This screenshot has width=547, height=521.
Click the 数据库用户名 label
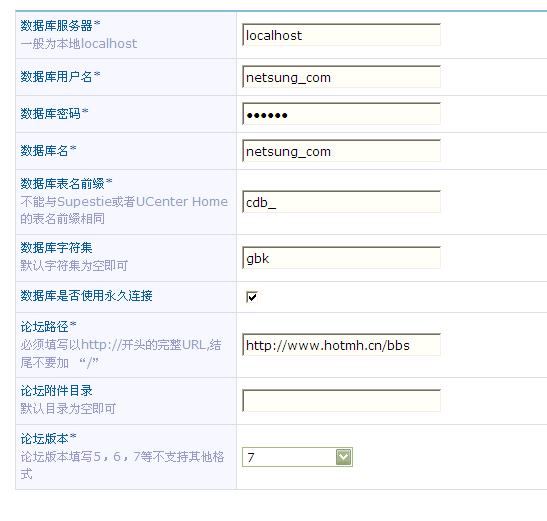60,76
